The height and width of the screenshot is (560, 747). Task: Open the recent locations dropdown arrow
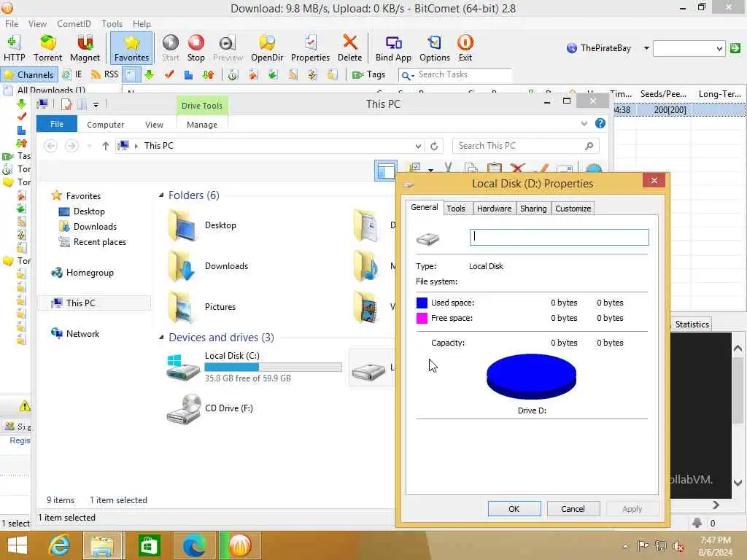[x=89, y=146]
